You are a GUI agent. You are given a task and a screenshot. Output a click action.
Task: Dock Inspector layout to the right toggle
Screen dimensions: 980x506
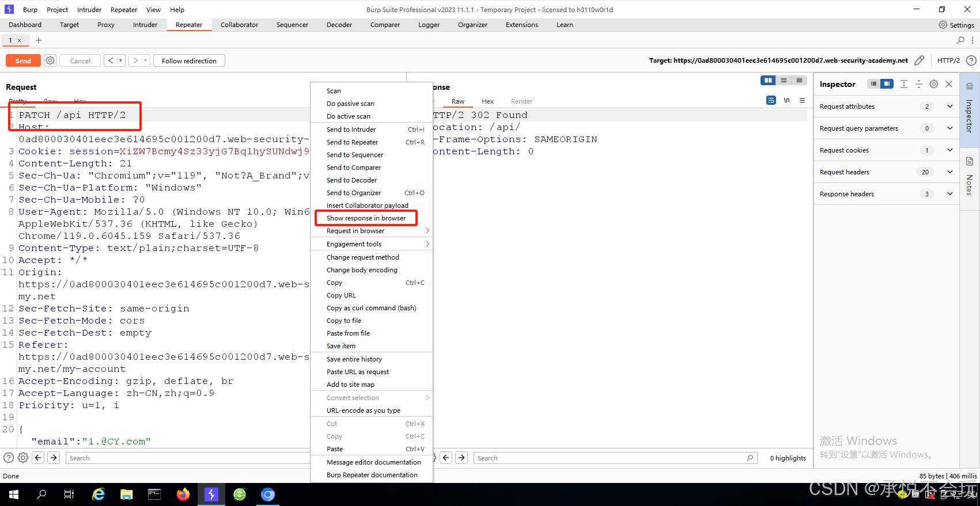point(887,84)
